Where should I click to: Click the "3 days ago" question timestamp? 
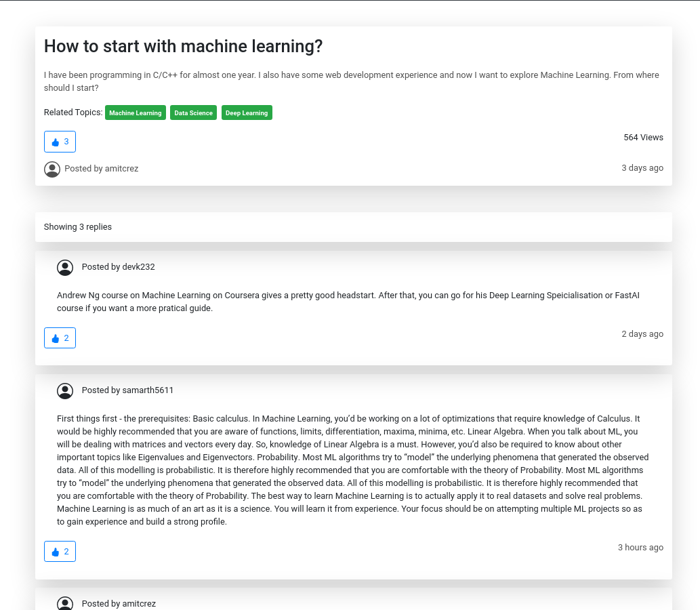[x=642, y=168]
